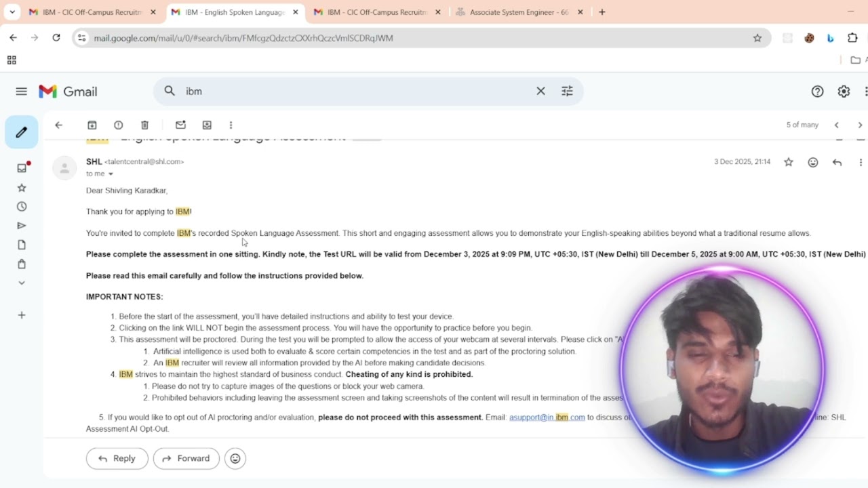Click browser back button
Viewport: 868px width, 488px height.
pos(13,38)
